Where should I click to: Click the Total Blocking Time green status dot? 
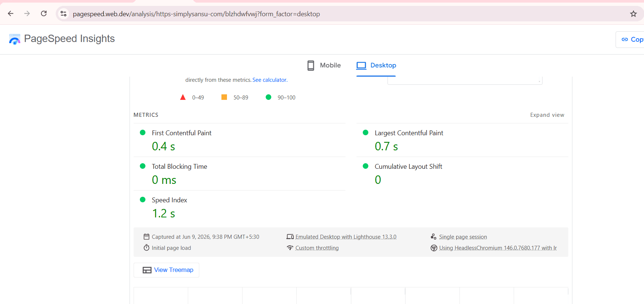point(143,166)
